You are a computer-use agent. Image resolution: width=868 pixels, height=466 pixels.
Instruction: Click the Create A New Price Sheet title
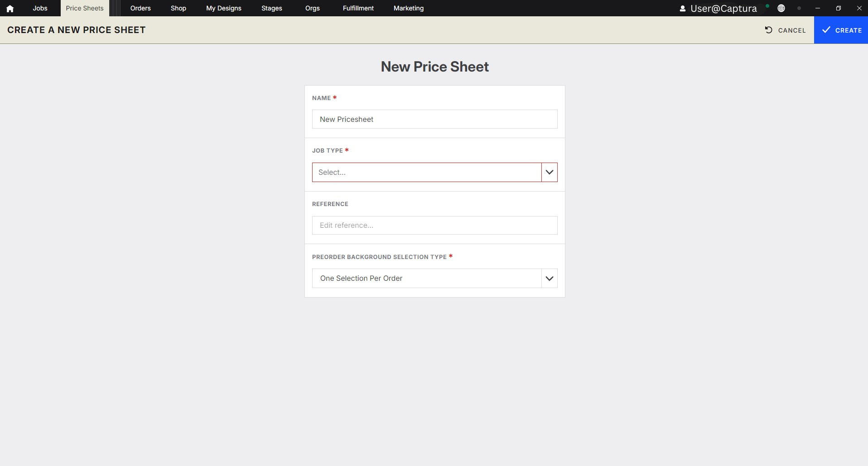pos(77,30)
